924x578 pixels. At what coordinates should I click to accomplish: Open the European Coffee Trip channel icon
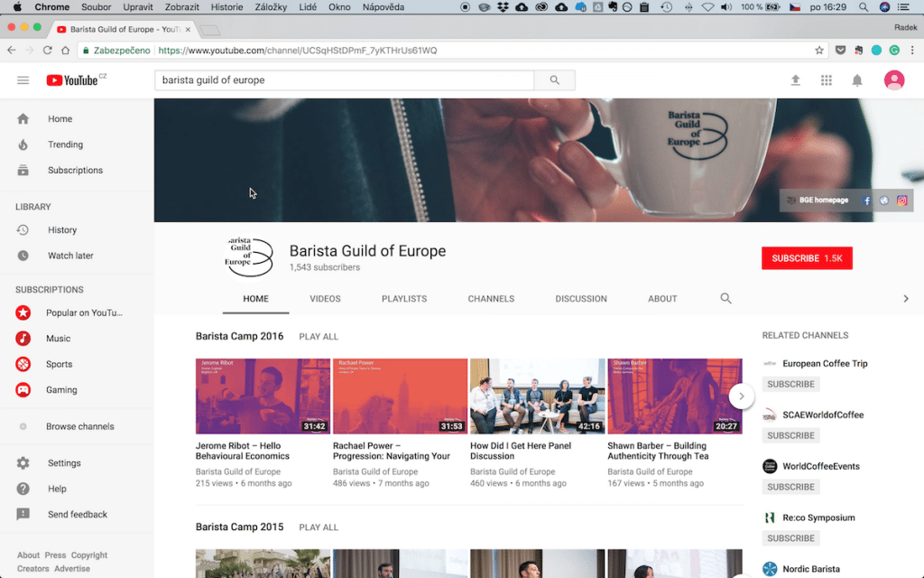tap(770, 364)
